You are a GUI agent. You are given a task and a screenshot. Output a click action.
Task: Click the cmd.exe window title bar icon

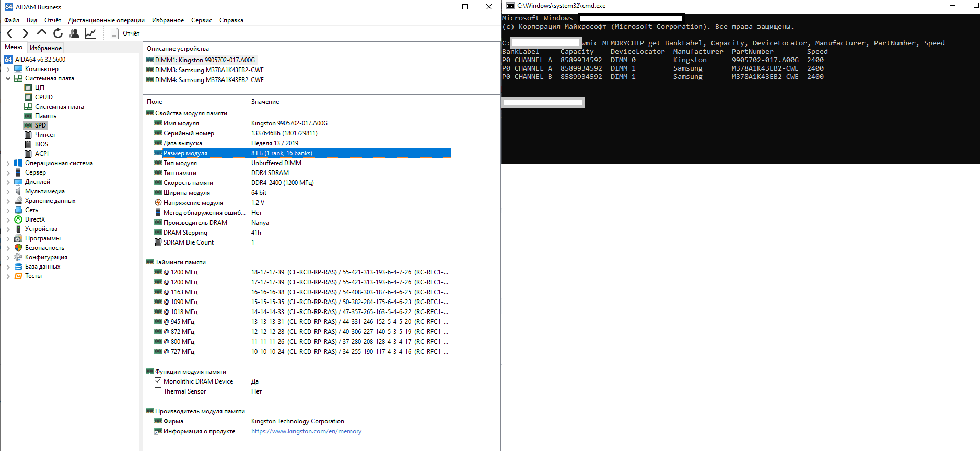click(x=510, y=6)
